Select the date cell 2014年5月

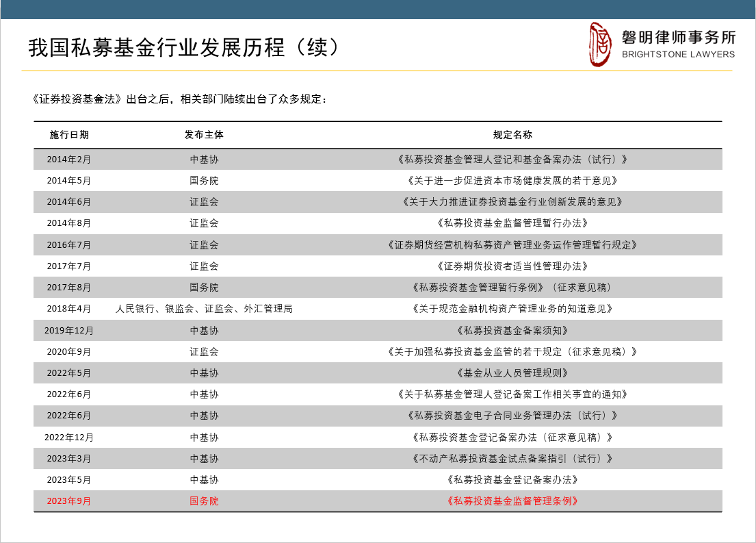point(69,181)
